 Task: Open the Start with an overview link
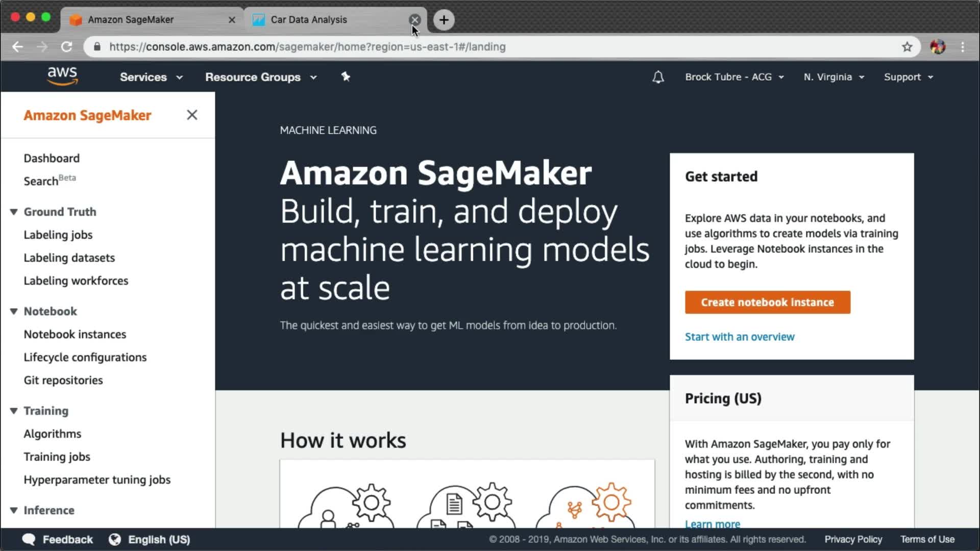pyautogui.click(x=739, y=337)
